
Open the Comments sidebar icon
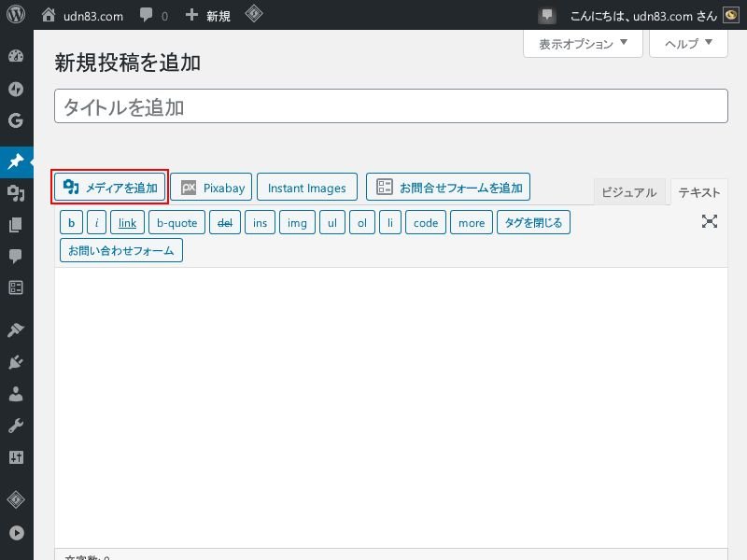click(x=16, y=256)
